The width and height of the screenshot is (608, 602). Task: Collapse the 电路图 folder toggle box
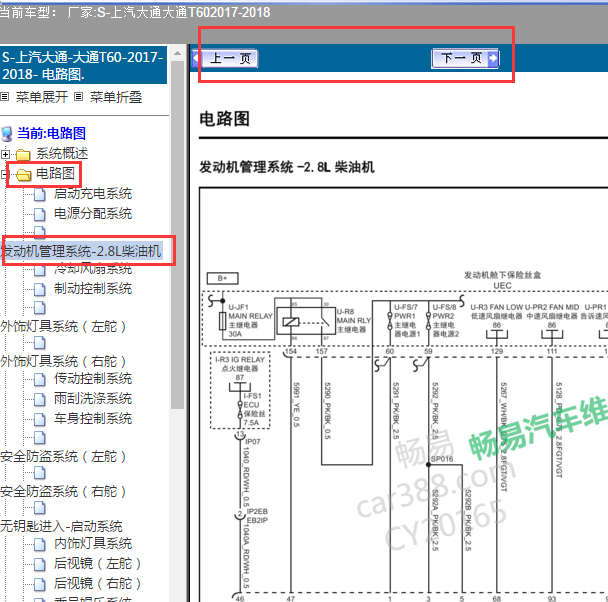[x=5, y=174]
